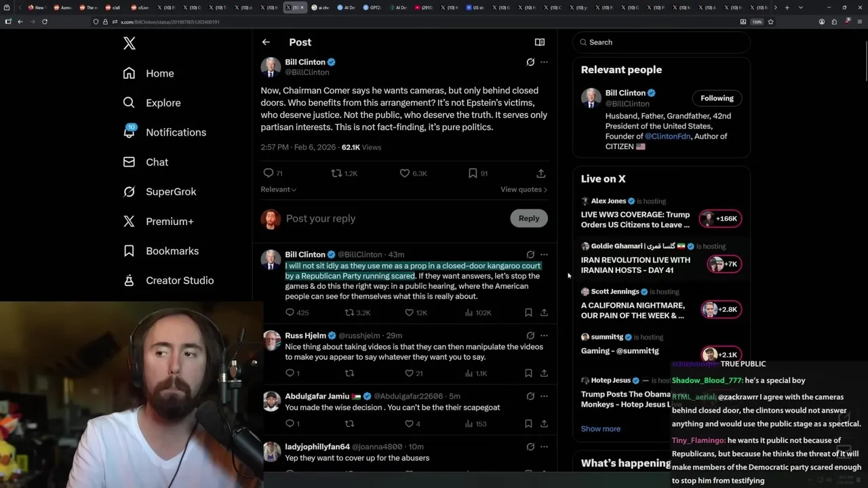
Task: Open Home from the sidebar
Action: (149, 73)
